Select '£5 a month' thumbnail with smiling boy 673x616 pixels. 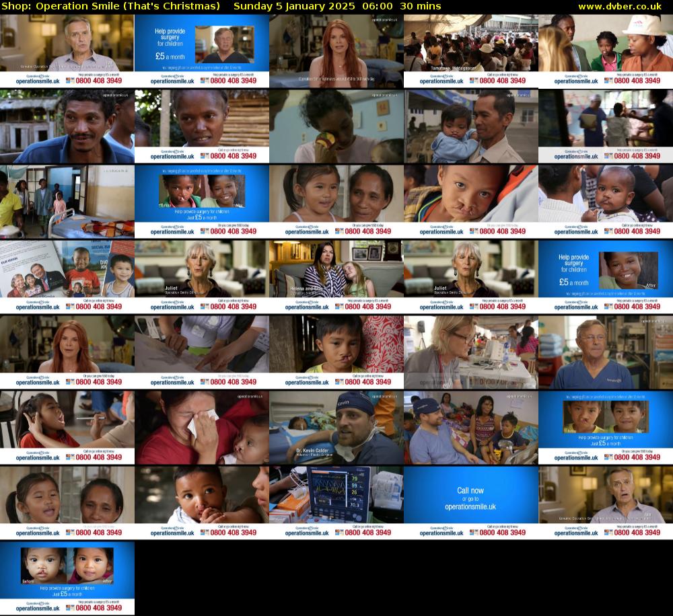606,277
